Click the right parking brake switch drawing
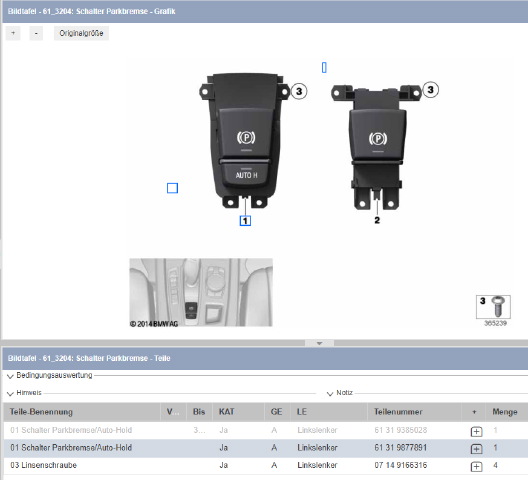This screenshot has height=480, width=528. coord(376,147)
